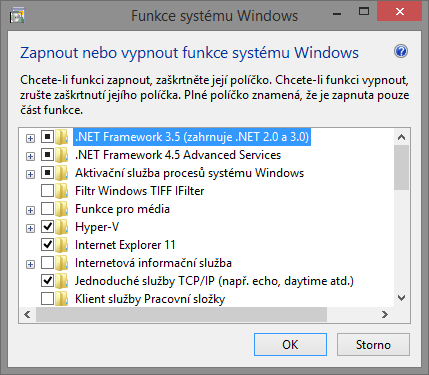This screenshot has width=429, height=375.
Task: Click folder icon beside Hyper-V
Action: 62,227
